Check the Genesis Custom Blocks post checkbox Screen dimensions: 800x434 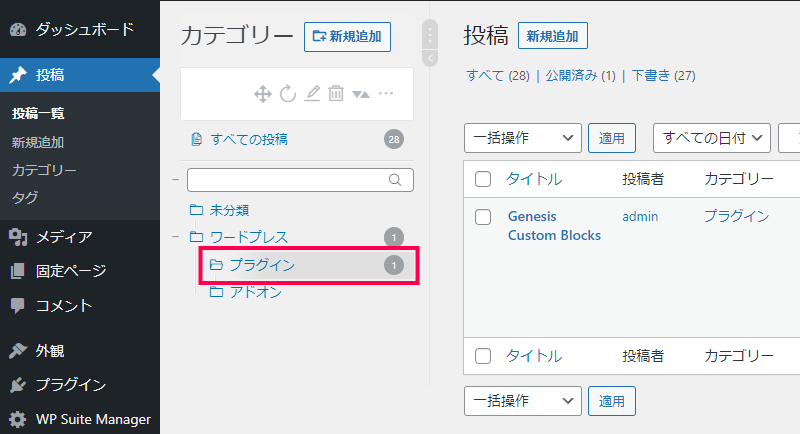[x=483, y=217]
